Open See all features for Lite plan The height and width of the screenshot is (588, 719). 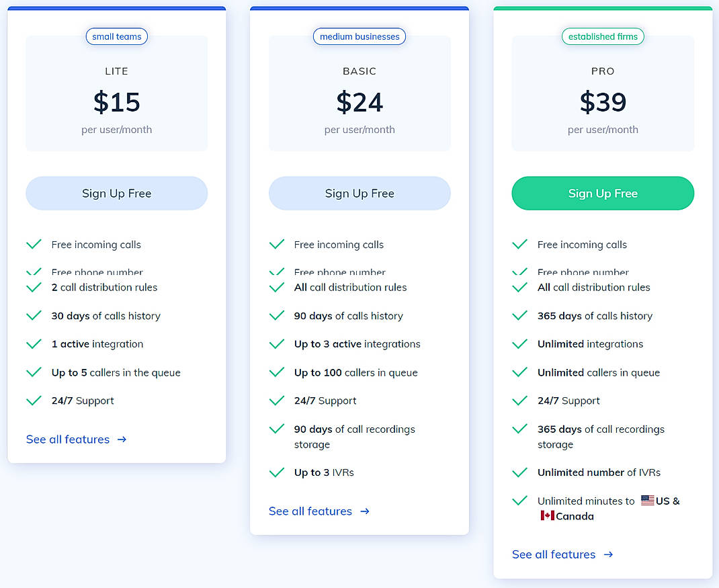point(68,439)
